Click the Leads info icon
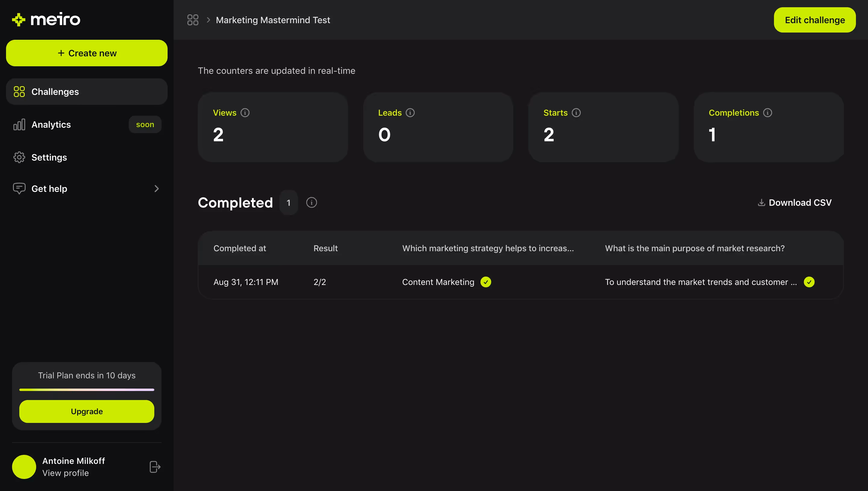This screenshot has height=491, width=868. [410, 113]
